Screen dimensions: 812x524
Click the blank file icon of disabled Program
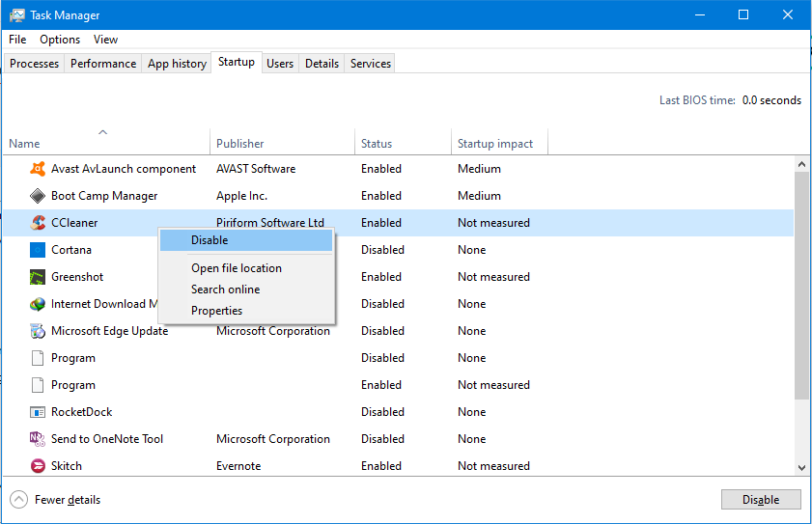(38, 358)
